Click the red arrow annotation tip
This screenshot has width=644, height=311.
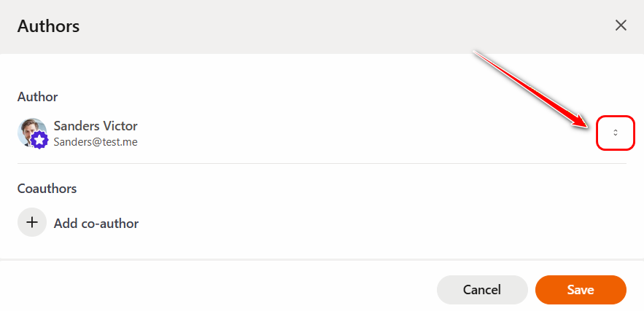pos(589,125)
